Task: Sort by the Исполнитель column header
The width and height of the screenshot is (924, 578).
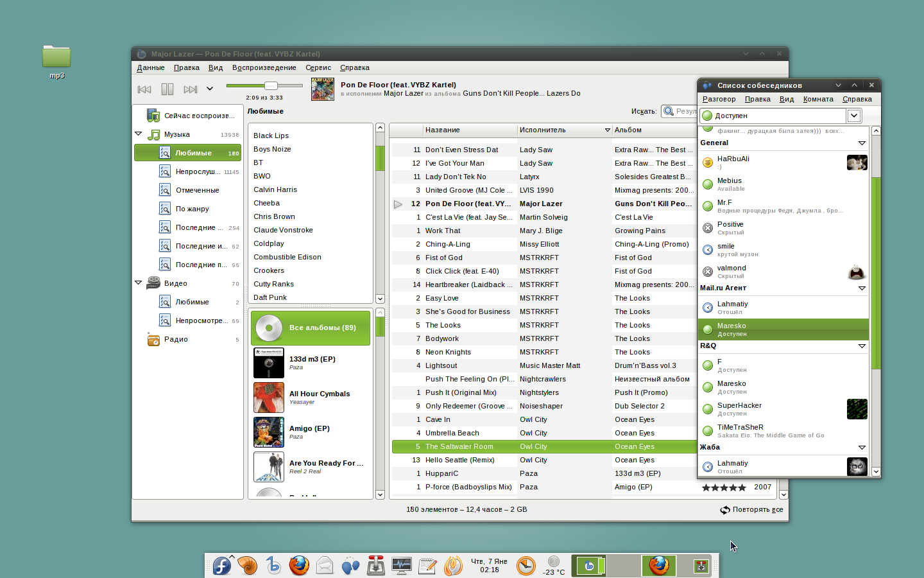Action: pyautogui.click(x=564, y=130)
